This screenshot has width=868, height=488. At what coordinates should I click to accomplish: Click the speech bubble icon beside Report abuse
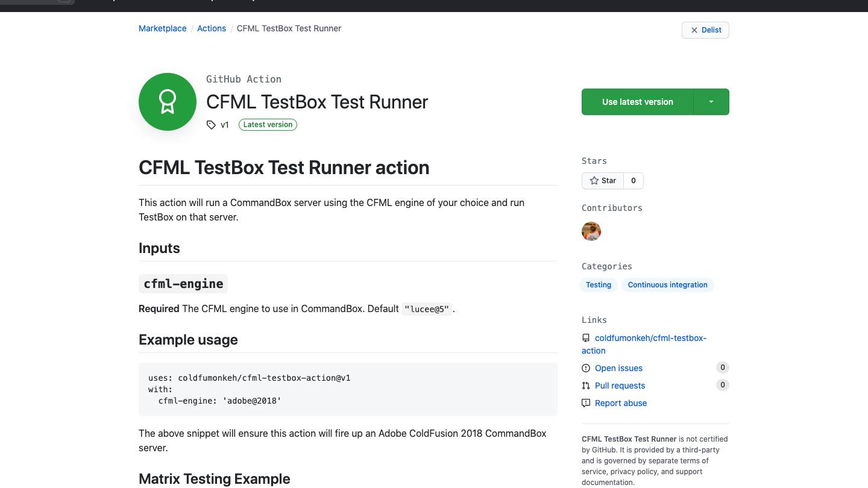(585, 402)
